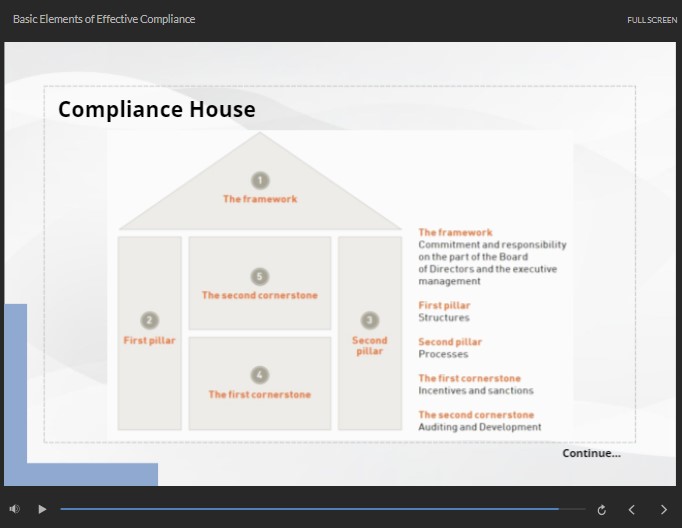Image resolution: width=682 pixels, height=528 pixels.
Task: Select number 4 first cornerstone marker
Action: (260, 375)
